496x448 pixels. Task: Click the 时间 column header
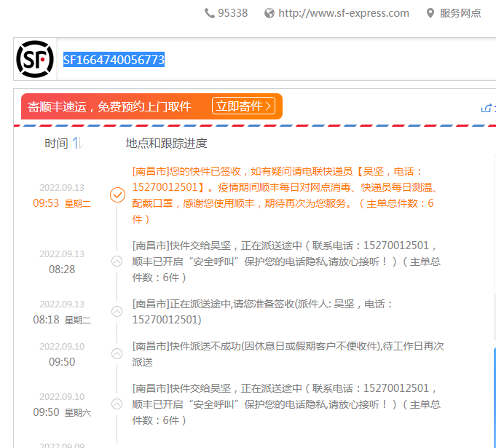(x=56, y=144)
